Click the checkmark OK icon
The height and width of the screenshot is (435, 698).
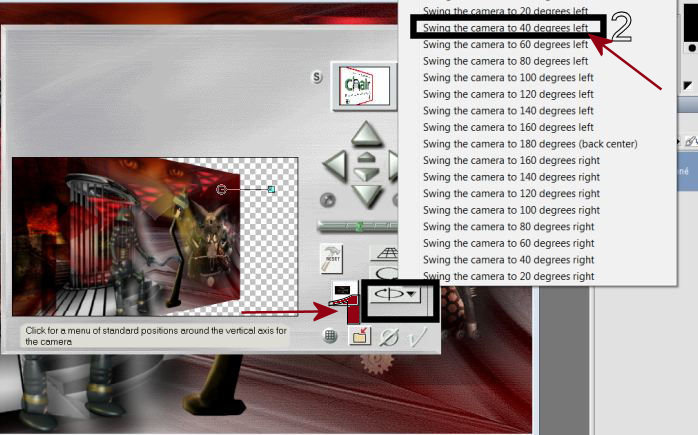[x=417, y=337]
